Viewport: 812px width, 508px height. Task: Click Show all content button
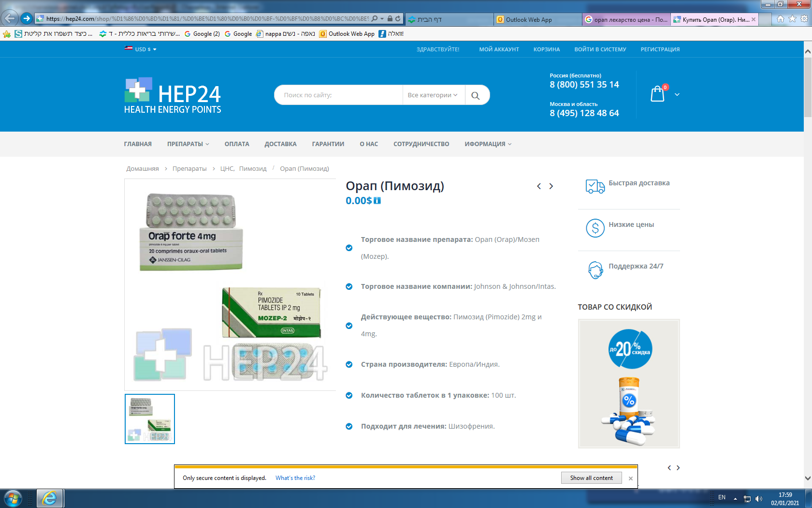592,478
